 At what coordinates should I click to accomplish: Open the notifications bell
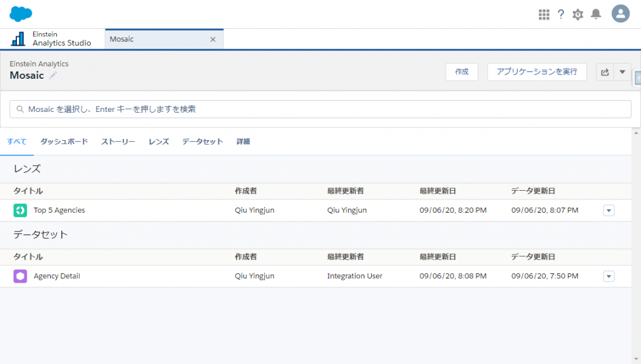pos(596,14)
